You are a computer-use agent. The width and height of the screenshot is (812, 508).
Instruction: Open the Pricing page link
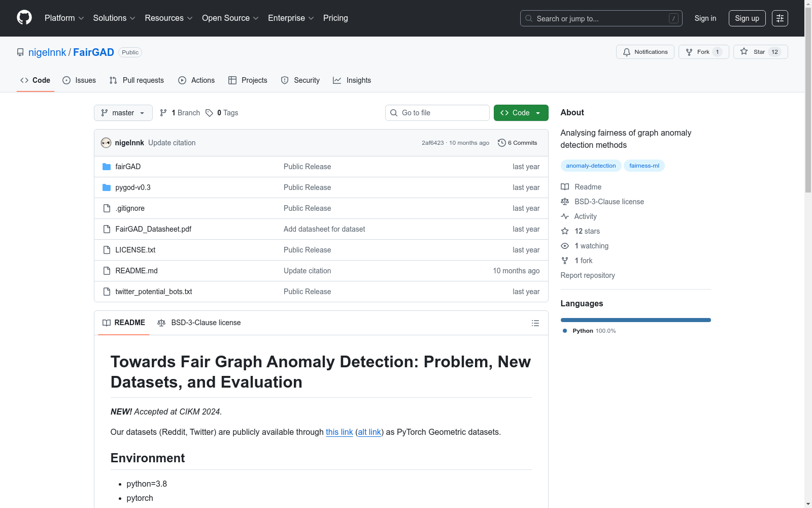335,18
